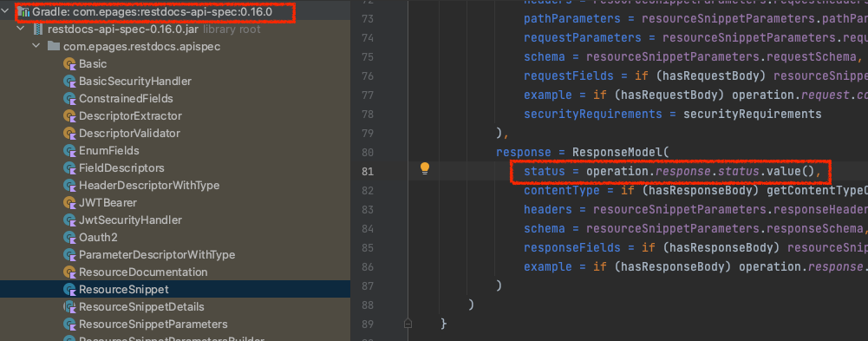Screen dimensions: 868x341
Task: Open DescriptorValidator in the tree
Action: click(129, 134)
